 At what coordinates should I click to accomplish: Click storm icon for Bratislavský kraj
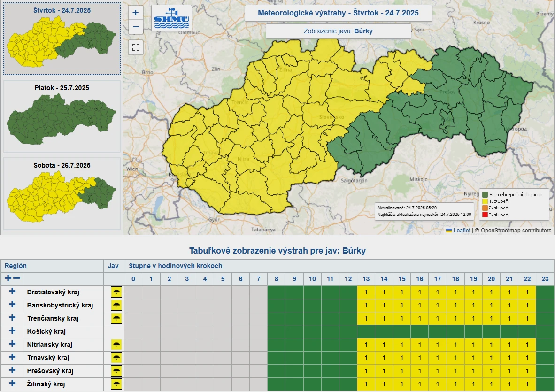116,292
